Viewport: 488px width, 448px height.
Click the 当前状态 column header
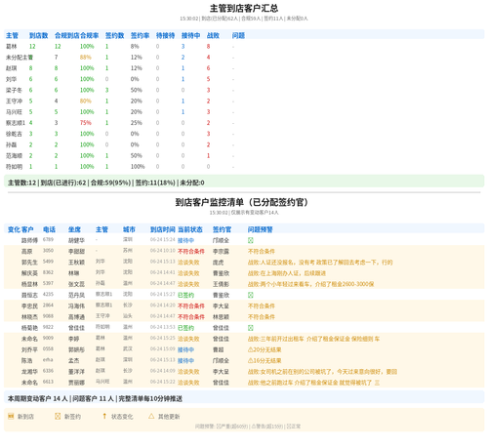pos(190,229)
